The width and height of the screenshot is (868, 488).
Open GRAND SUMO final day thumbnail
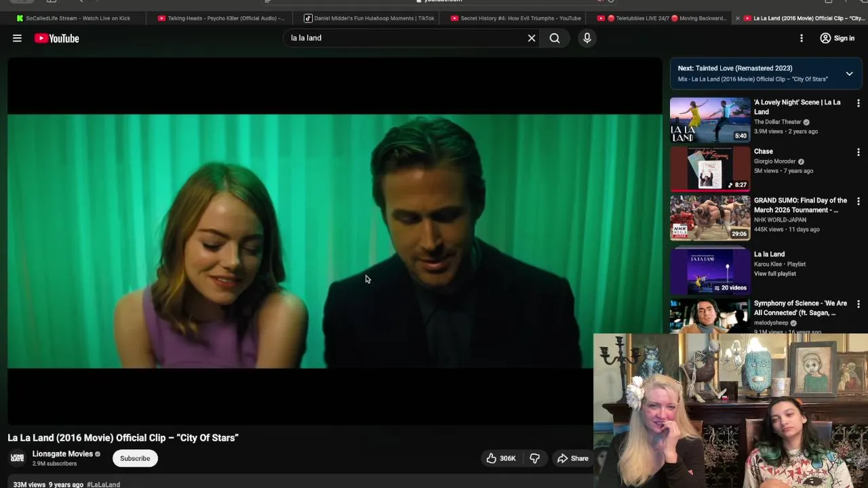click(x=710, y=218)
